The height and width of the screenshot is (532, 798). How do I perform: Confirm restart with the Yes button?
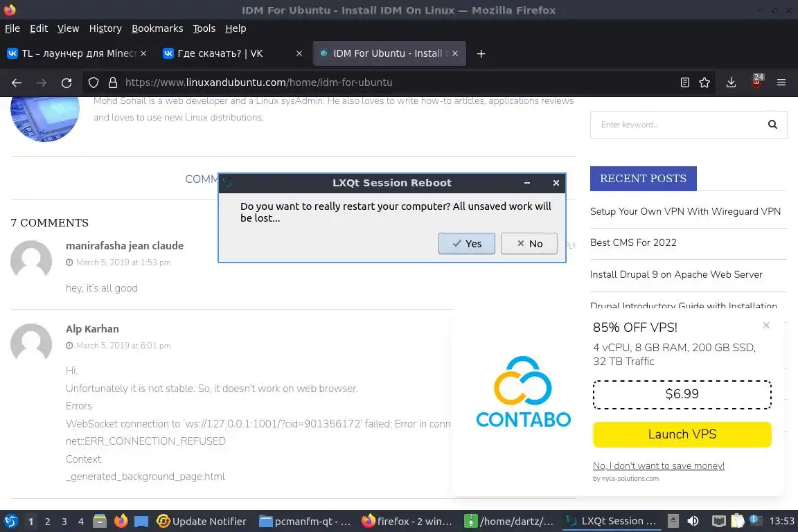[466, 243]
